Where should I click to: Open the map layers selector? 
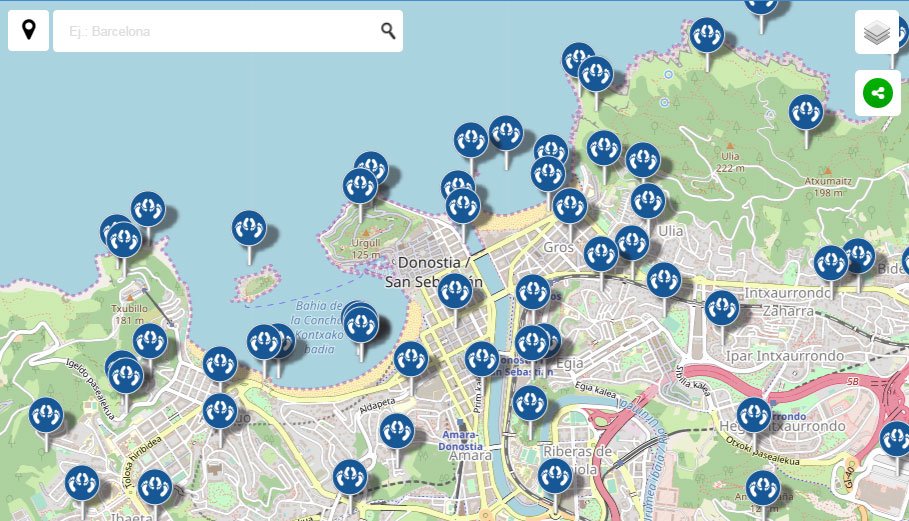point(876,33)
